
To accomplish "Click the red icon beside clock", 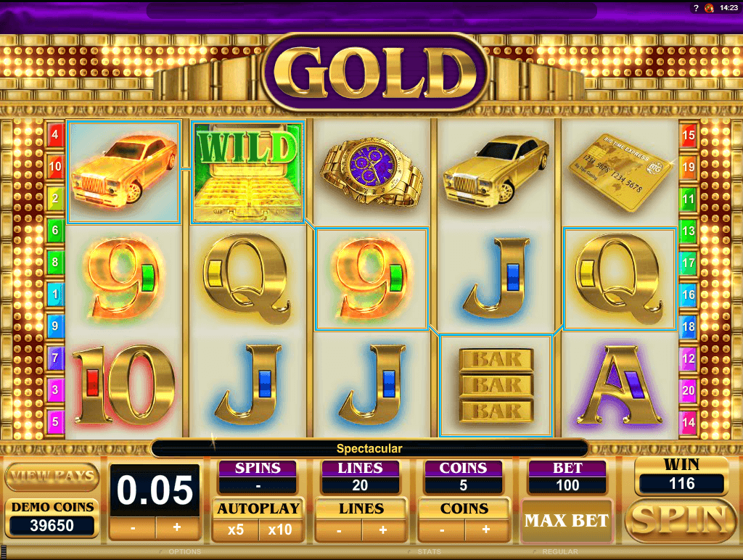I will pyautogui.click(x=709, y=7).
